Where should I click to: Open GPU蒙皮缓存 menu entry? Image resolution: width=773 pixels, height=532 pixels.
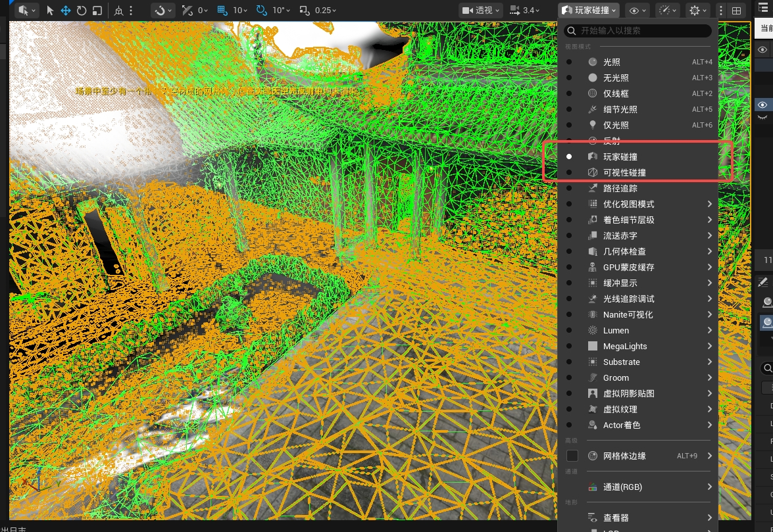pyautogui.click(x=637, y=267)
